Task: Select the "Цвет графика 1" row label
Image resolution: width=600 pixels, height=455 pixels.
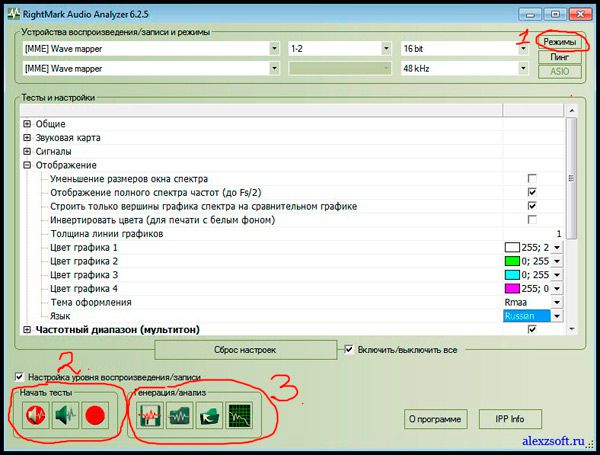Action: pyautogui.click(x=84, y=248)
